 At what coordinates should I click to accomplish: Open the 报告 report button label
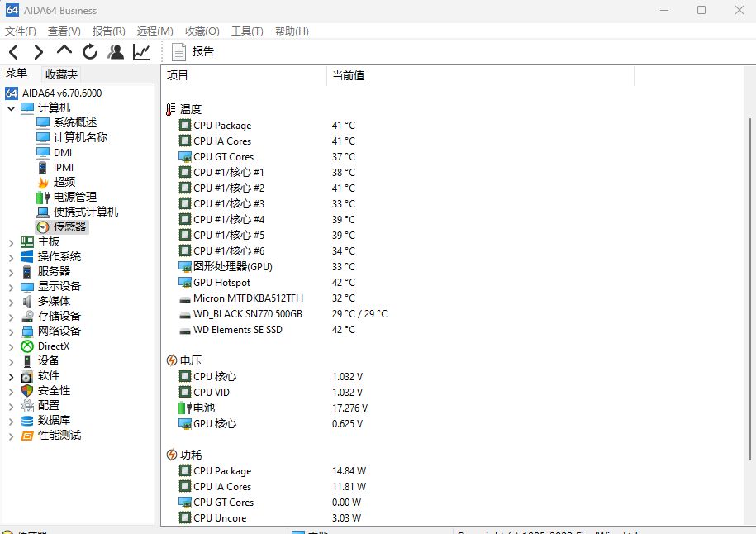pyautogui.click(x=203, y=51)
